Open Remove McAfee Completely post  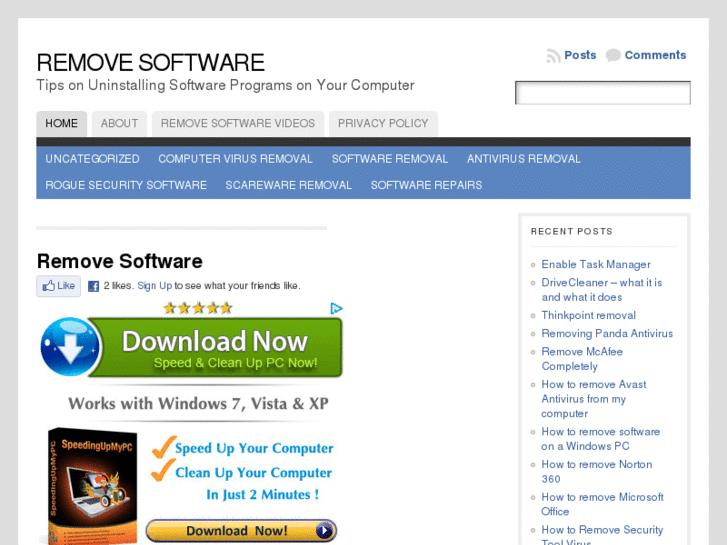click(582, 359)
